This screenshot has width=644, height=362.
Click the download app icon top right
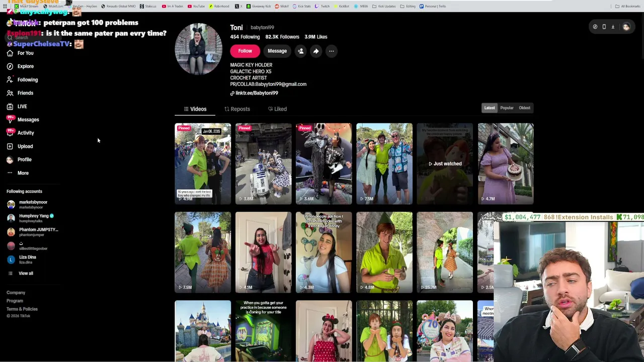(x=613, y=27)
